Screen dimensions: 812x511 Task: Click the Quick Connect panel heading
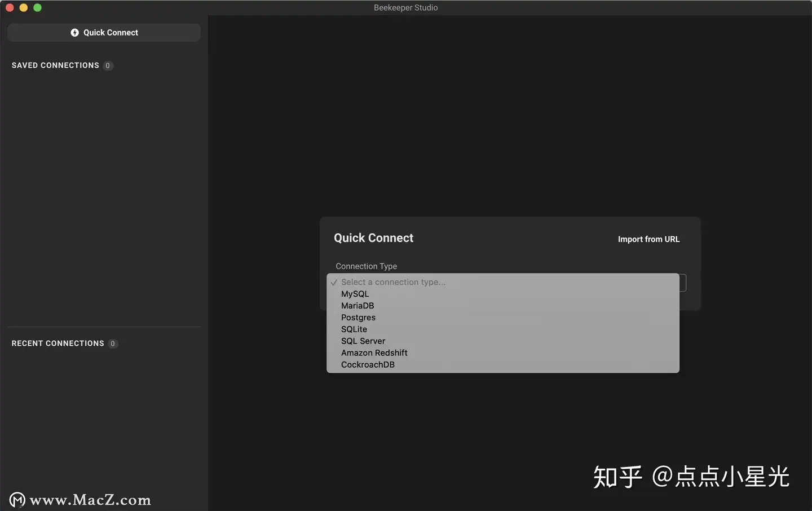point(373,238)
